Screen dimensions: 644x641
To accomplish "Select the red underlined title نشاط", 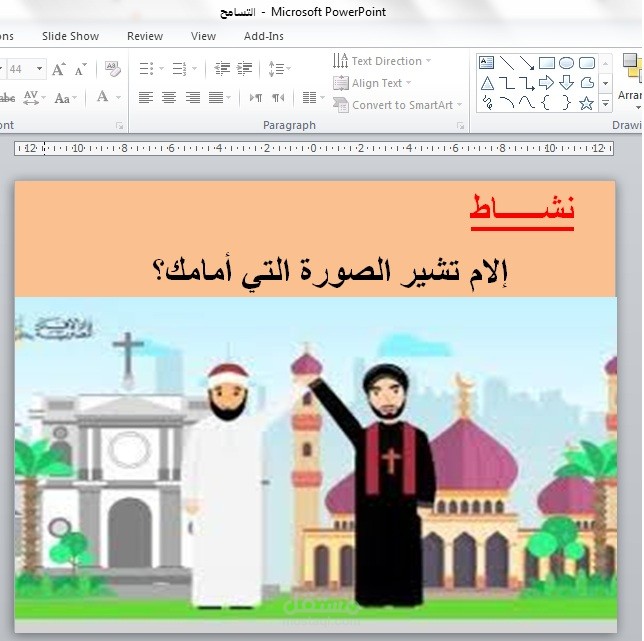I will pyautogui.click(x=522, y=211).
